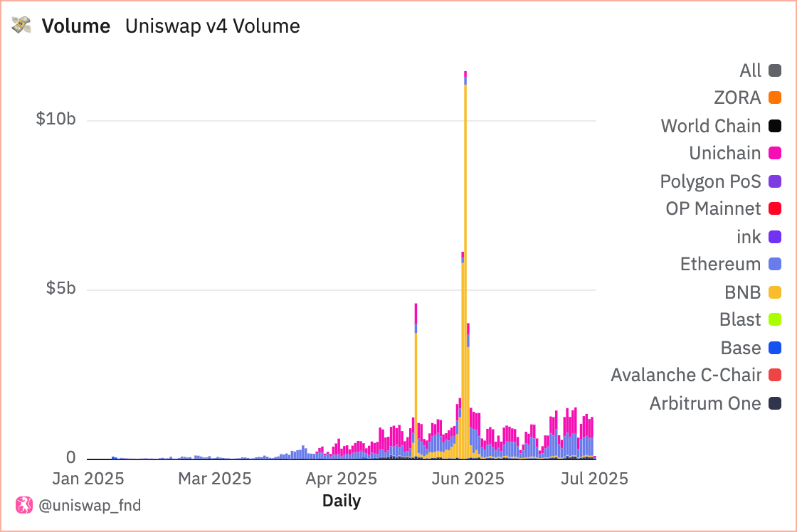Image resolution: width=797 pixels, height=532 pixels.
Task: Click the 0 y-axis label
Action: point(70,458)
